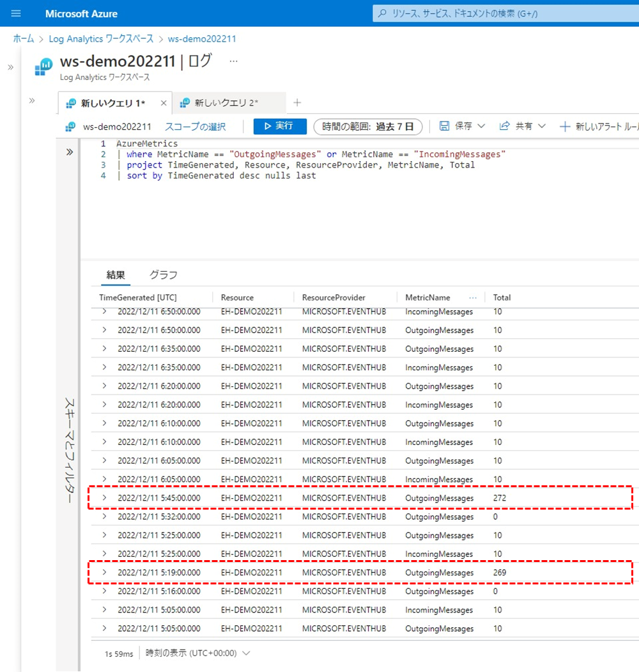Screen dimensions: 639x672
Task: Click the query duration 1s 59ms
Action: click(119, 654)
